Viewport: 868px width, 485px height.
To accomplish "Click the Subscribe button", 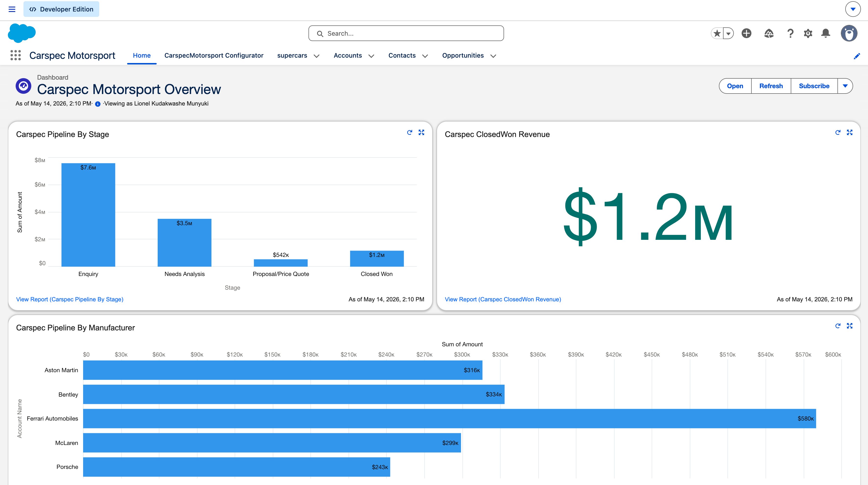I will coord(814,86).
